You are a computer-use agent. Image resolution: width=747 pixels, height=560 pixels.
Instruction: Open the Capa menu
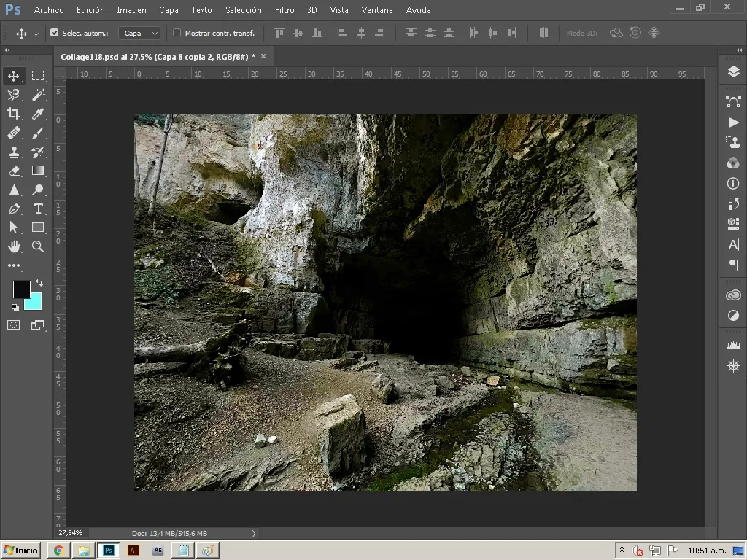point(169,10)
